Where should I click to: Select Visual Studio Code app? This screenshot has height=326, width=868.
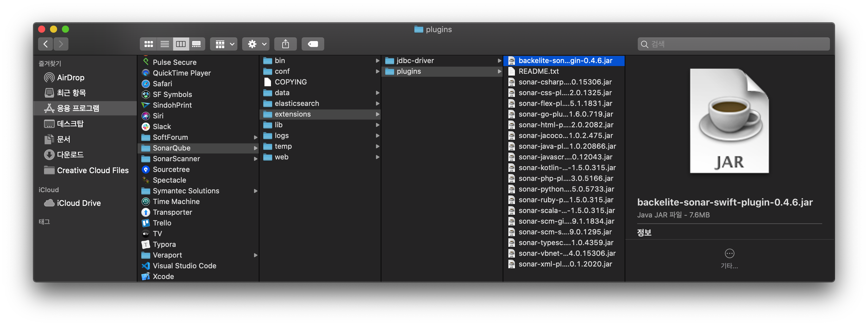click(184, 266)
